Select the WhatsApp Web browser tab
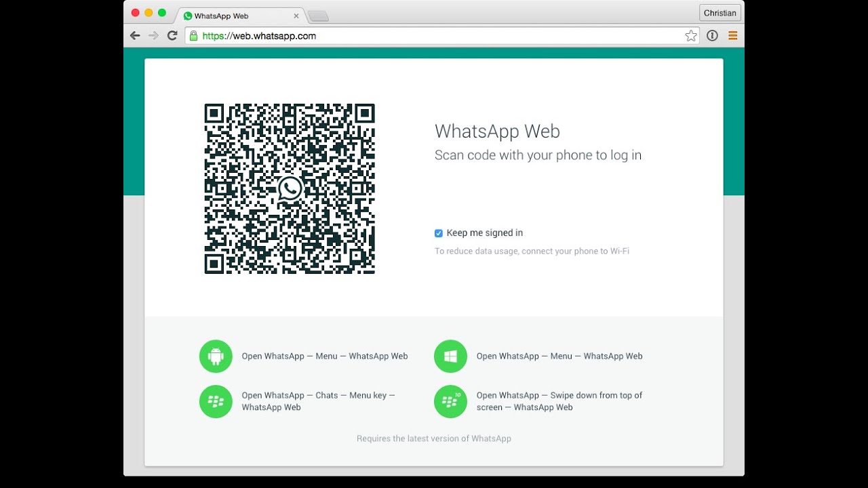The image size is (868, 488). [240, 16]
